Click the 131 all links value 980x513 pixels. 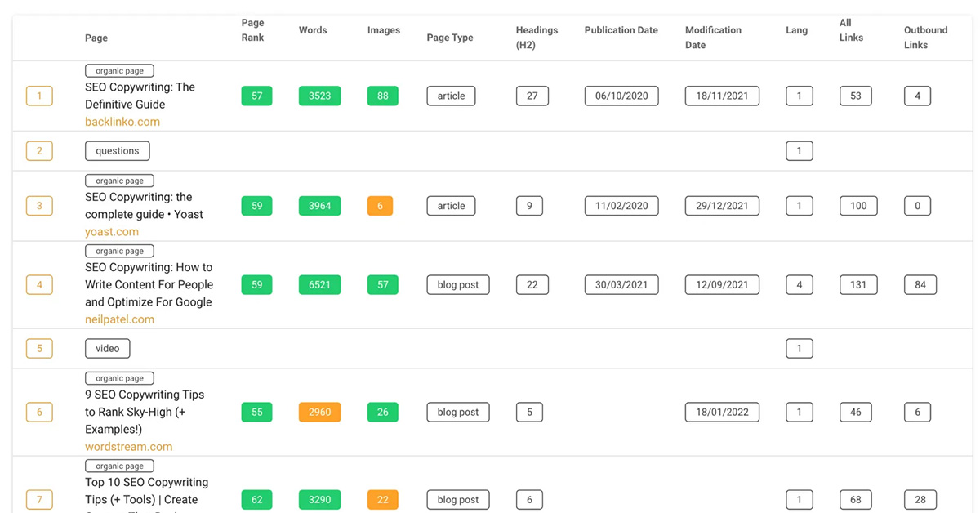(x=858, y=285)
